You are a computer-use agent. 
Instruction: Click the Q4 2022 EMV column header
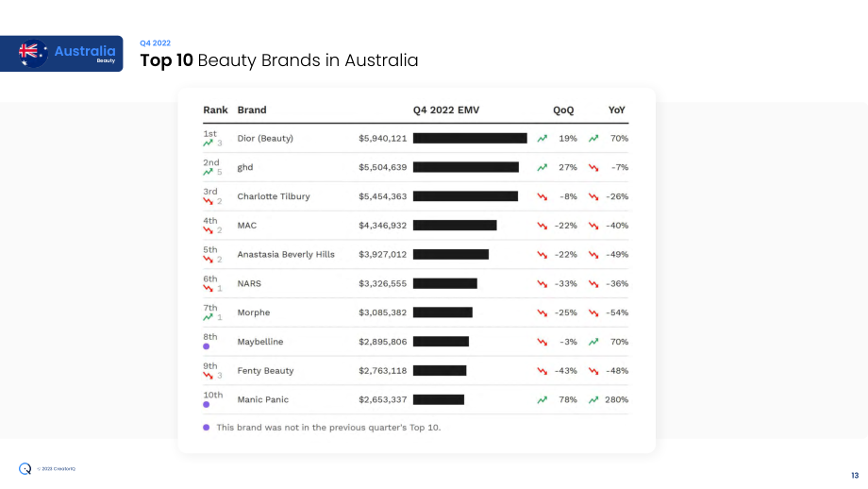coord(446,110)
